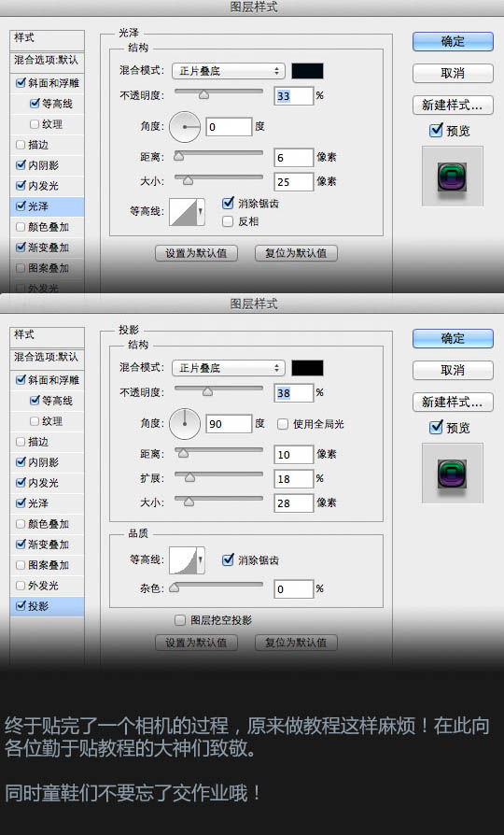
Task: Click angle field showing 90 degrees
Action: 229,424
